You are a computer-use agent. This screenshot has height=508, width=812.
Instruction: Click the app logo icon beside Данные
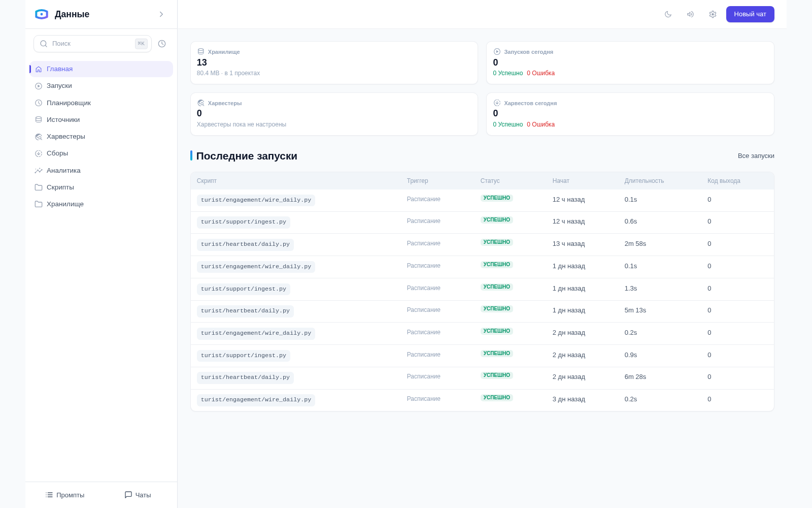click(42, 14)
